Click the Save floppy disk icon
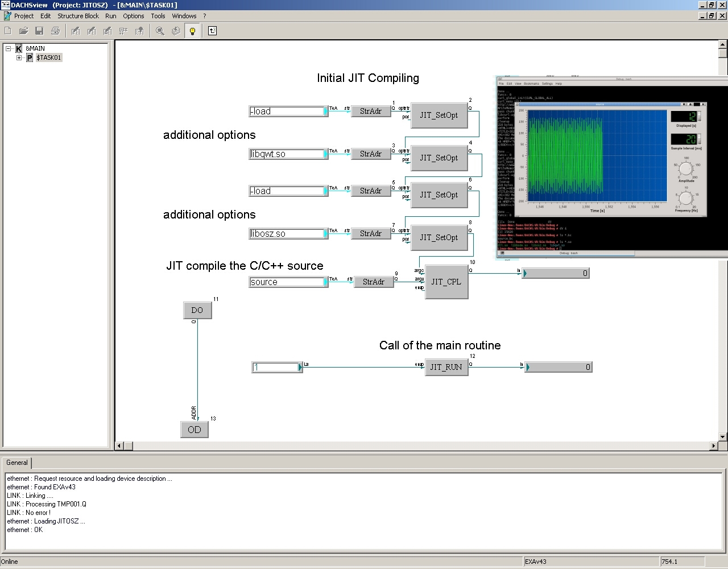This screenshot has height=569, width=728. [39, 31]
